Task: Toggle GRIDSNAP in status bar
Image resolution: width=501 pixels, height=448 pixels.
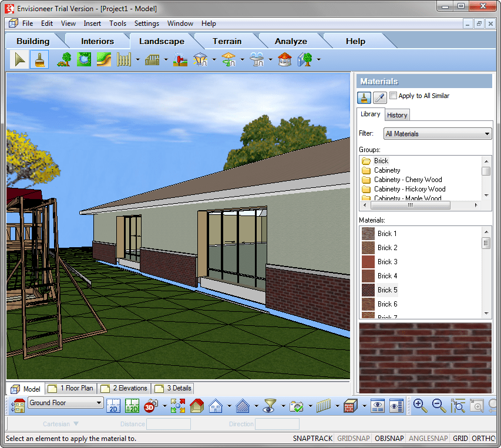Action: click(354, 439)
